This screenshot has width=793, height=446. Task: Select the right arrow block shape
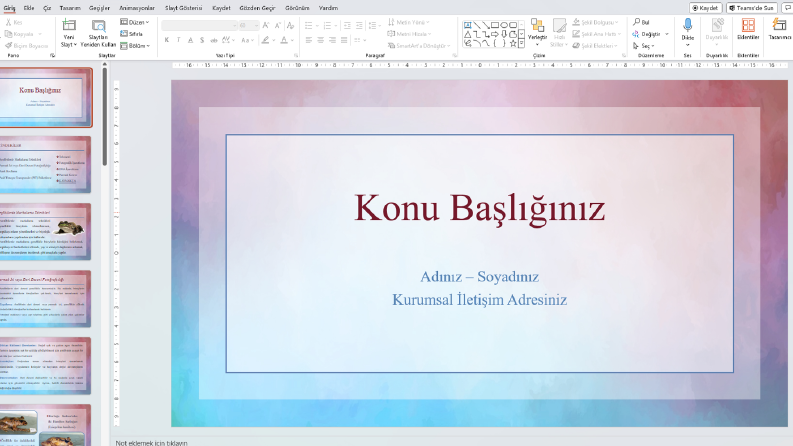click(495, 34)
